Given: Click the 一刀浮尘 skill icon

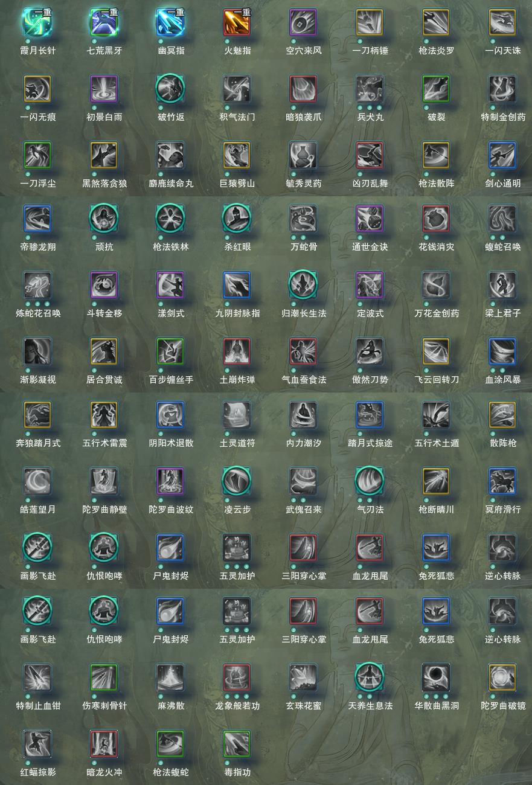Looking at the screenshot, I should click(x=37, y=155).
